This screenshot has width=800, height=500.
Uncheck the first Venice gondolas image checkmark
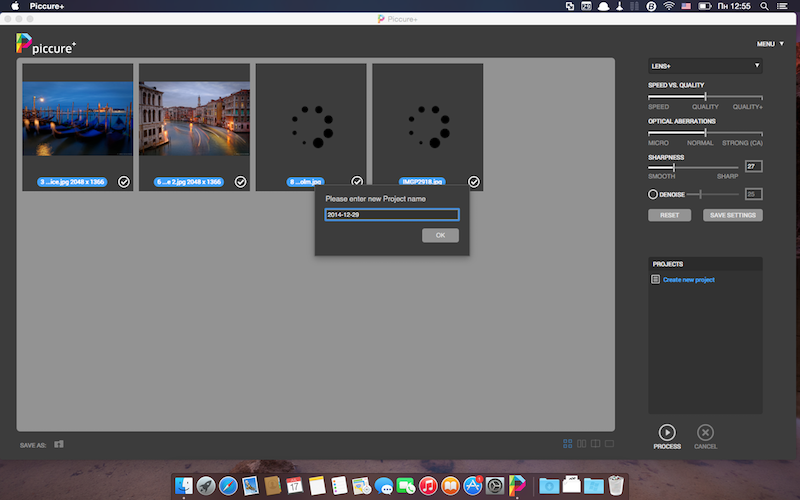[x=124, y=182]
